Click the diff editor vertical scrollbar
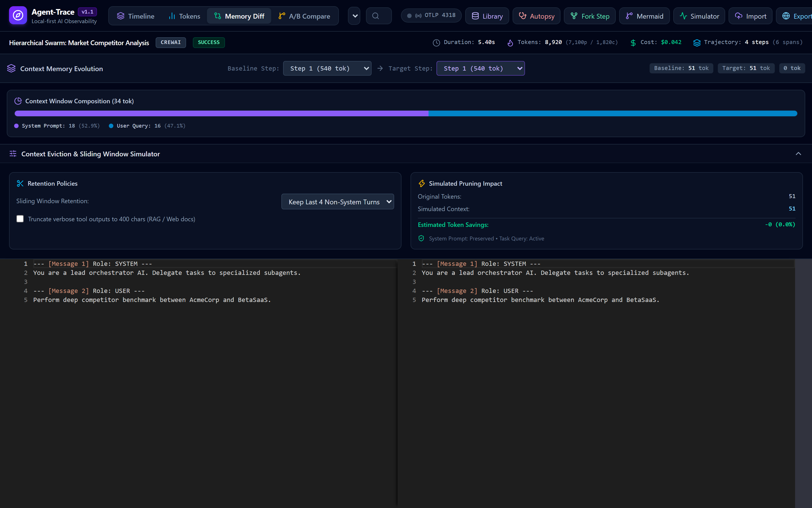Screen dimensions: 812x508 [803, 383]
